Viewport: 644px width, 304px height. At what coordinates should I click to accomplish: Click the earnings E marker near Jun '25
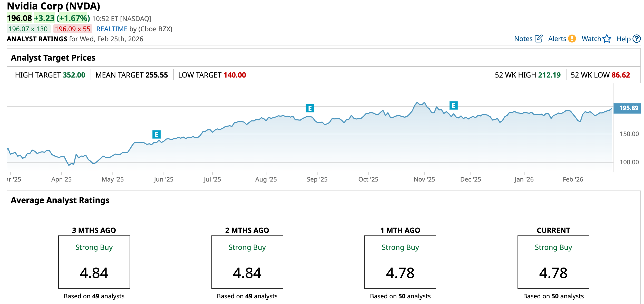pyautogui.click(x=157, y=135)
